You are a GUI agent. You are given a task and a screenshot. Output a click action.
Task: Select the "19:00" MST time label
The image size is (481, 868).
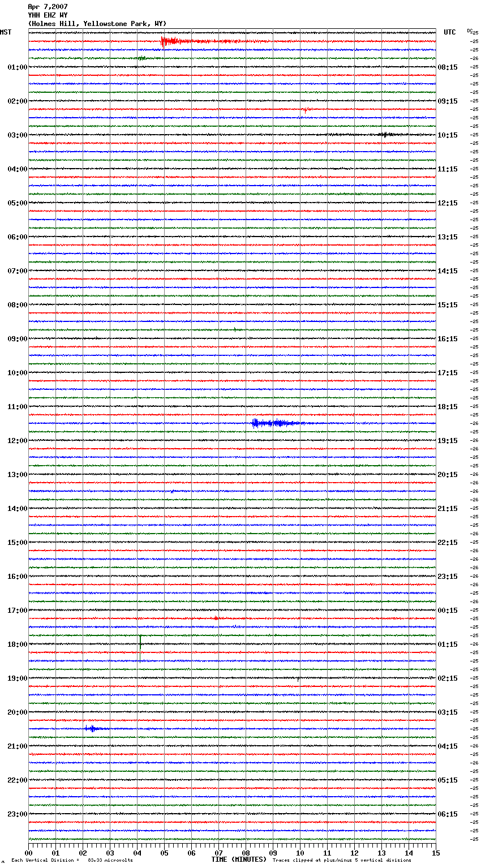click(18, 678)
